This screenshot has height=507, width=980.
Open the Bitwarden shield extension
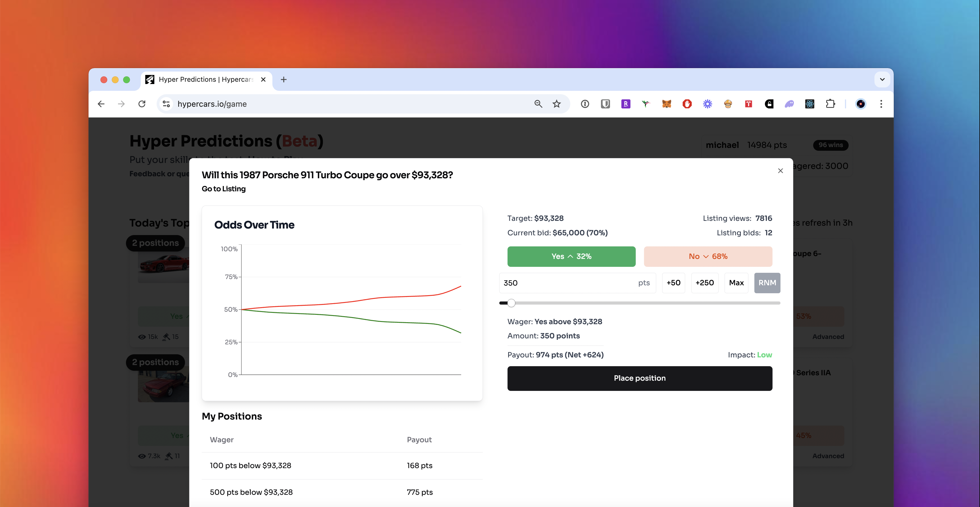coord(605,104)
